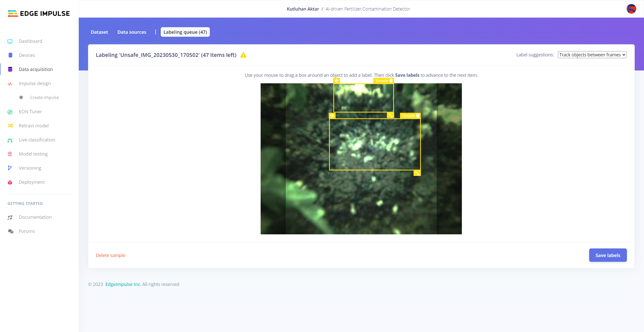Click move handle of lower bounding box
Image resolution: width=644 pixels, height=332 pixels.
tap(332, 116)
